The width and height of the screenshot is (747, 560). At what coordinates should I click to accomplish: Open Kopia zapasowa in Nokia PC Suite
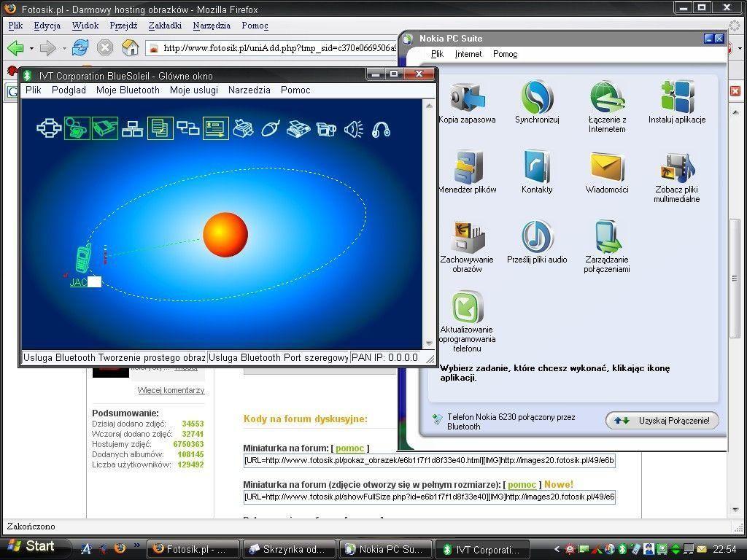(467, 104)
